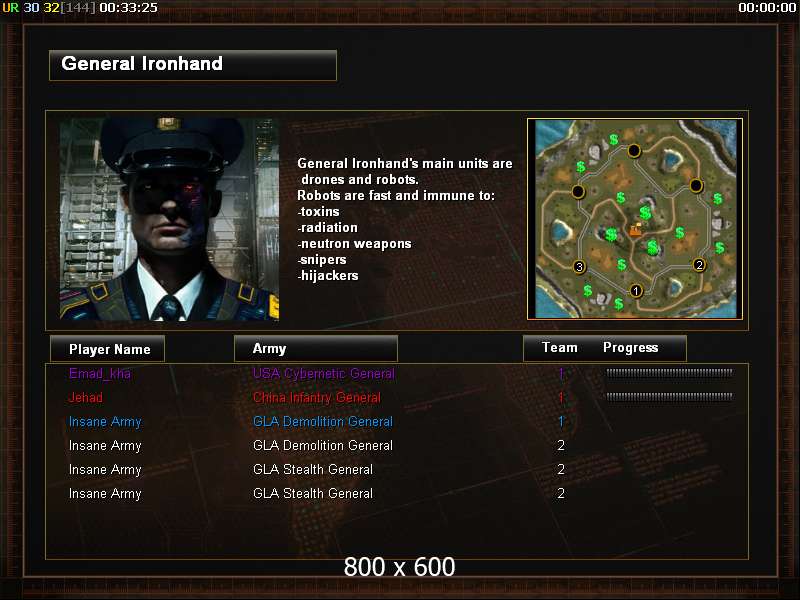Click start position 2 marker on minimap
This screenshot has width=800, height=600.
699,265
